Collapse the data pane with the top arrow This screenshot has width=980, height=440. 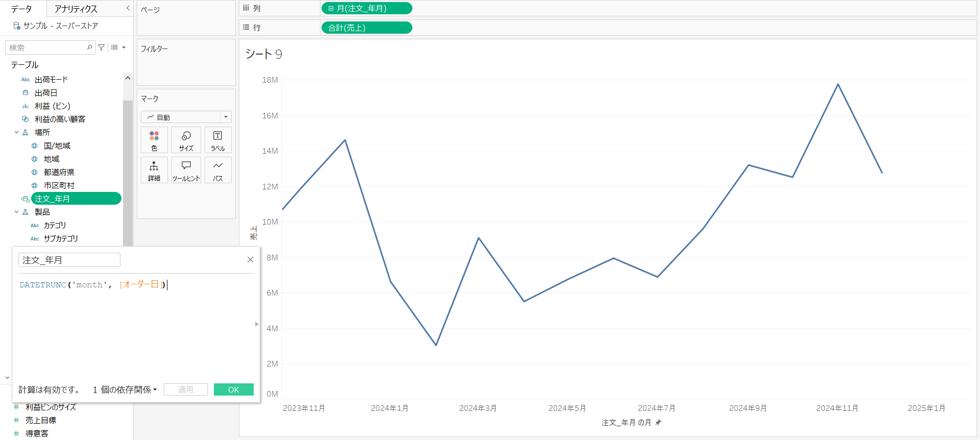(128, 8)
